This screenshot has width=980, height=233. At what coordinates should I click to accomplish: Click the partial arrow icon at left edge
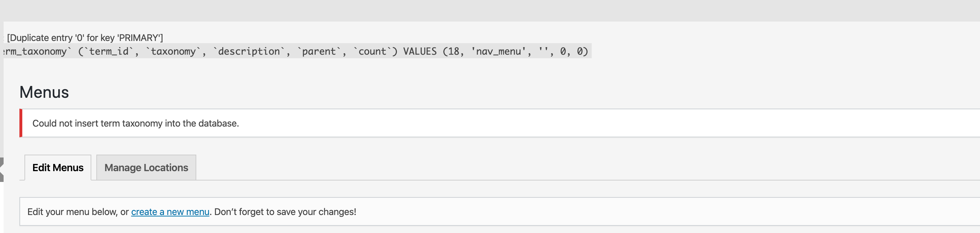click(x=1, y=169)
